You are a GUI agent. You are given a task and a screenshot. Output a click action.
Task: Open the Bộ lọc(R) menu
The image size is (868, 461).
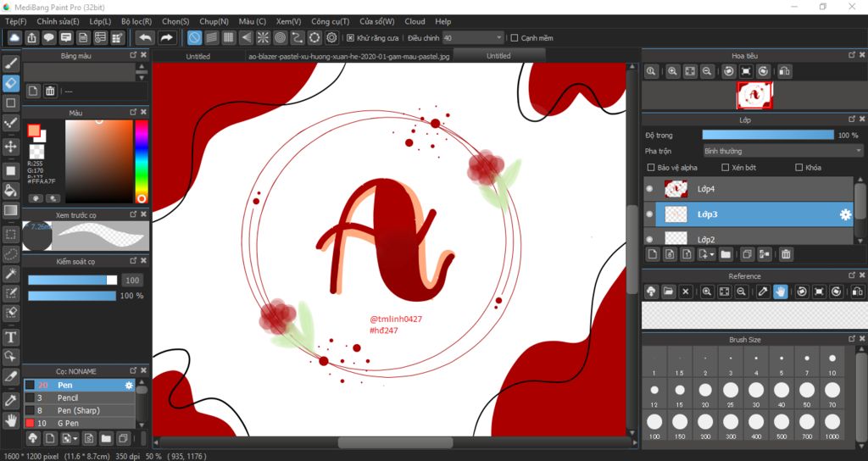click(x=136, y=21)
